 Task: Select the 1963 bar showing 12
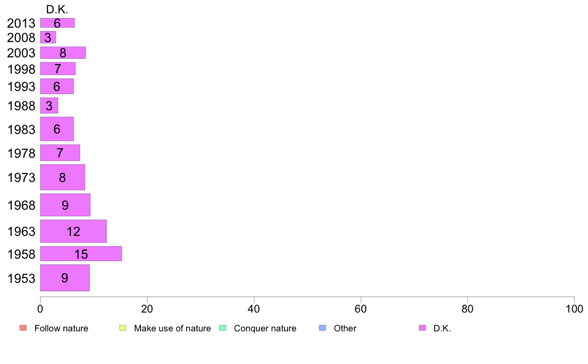tap(73, 231)
